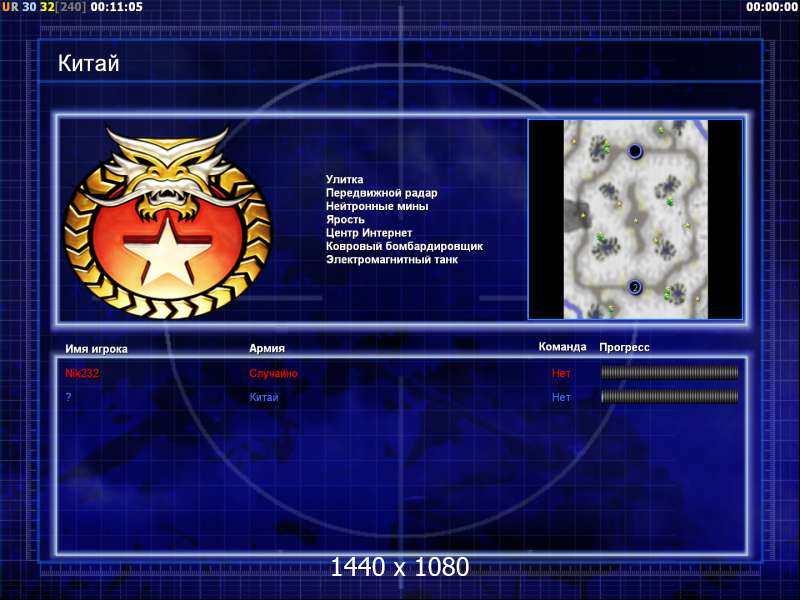
Task: Click the map preview thumbnail
Action: 635,219
